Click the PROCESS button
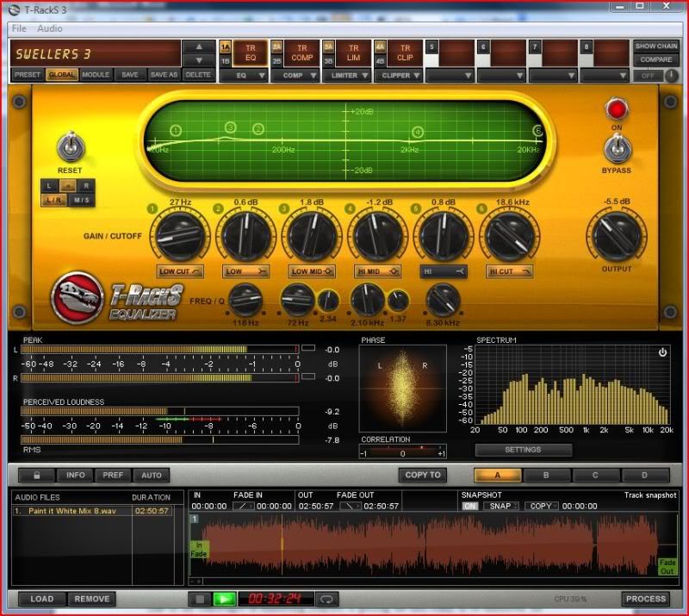 (645, 599)
